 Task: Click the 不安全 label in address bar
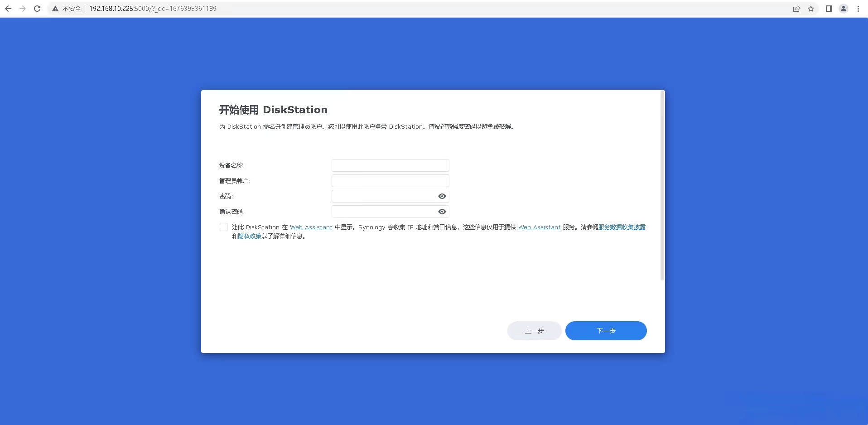click(x=72, y=9)
